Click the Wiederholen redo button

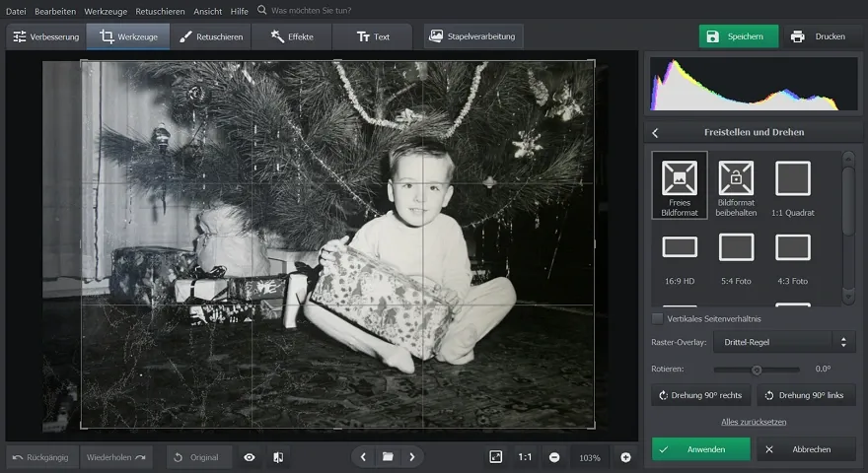point(116,457)
